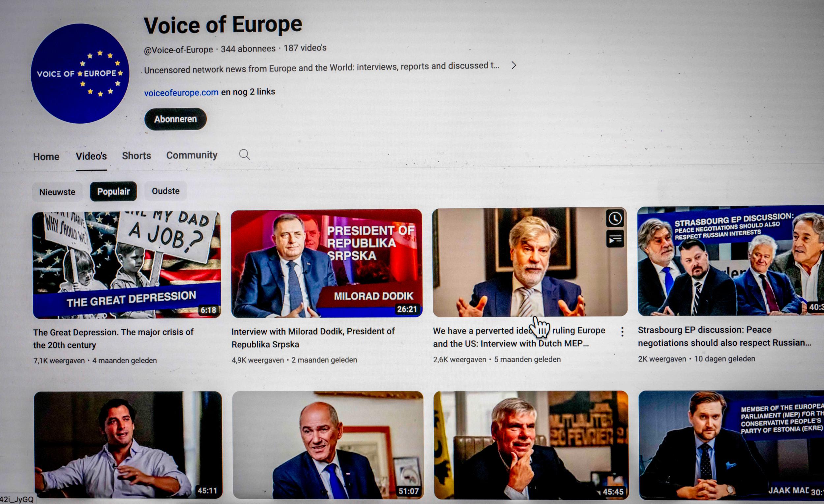Screen dimensions: 824x504
Task: Click 'Uncensored network news from Europe' description text
Action: [321, 68]
